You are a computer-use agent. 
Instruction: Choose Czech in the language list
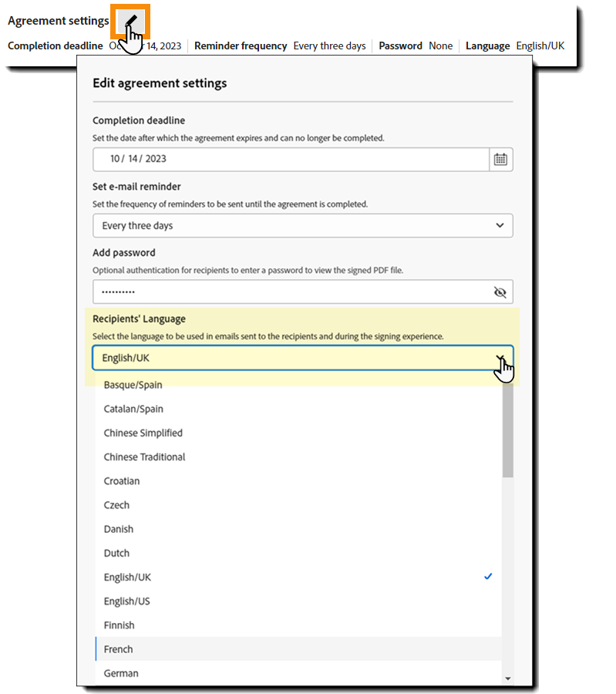(117, 505)
